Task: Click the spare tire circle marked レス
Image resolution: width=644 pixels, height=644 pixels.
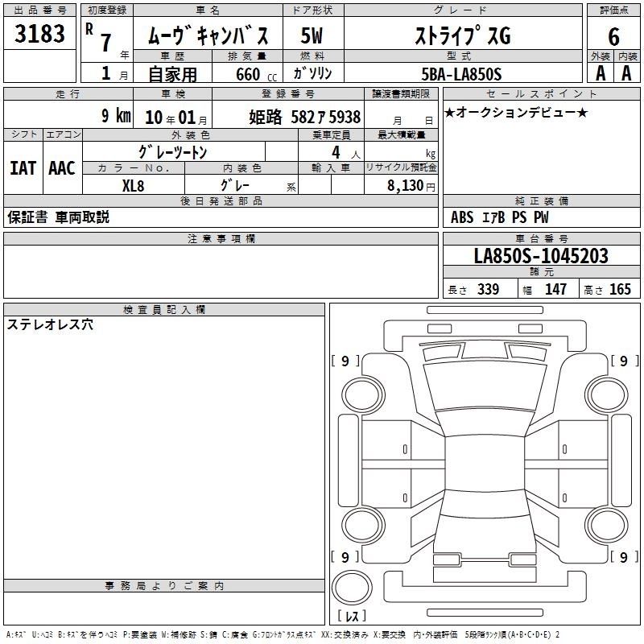Action: 351,588
